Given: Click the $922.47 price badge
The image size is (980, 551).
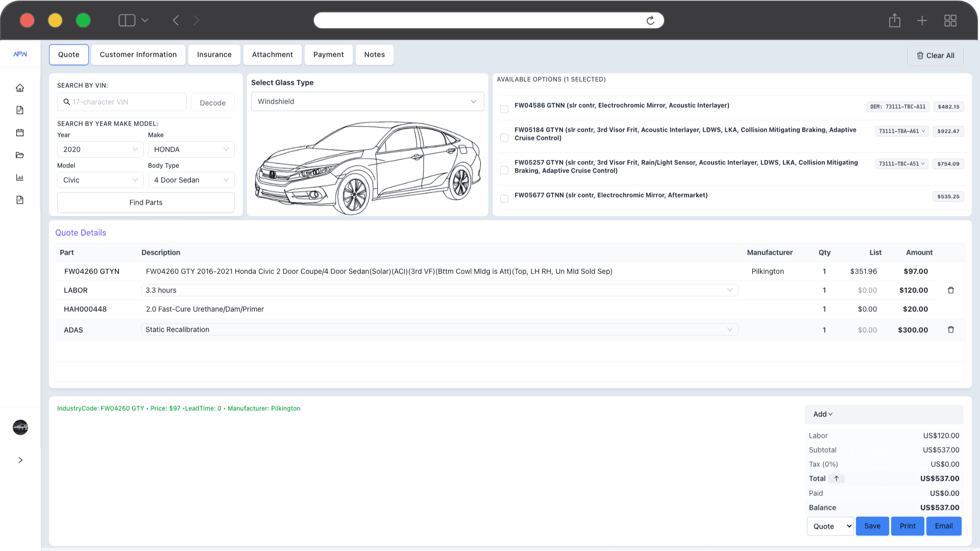Looking at the screenshot, I should coord(948,131).
